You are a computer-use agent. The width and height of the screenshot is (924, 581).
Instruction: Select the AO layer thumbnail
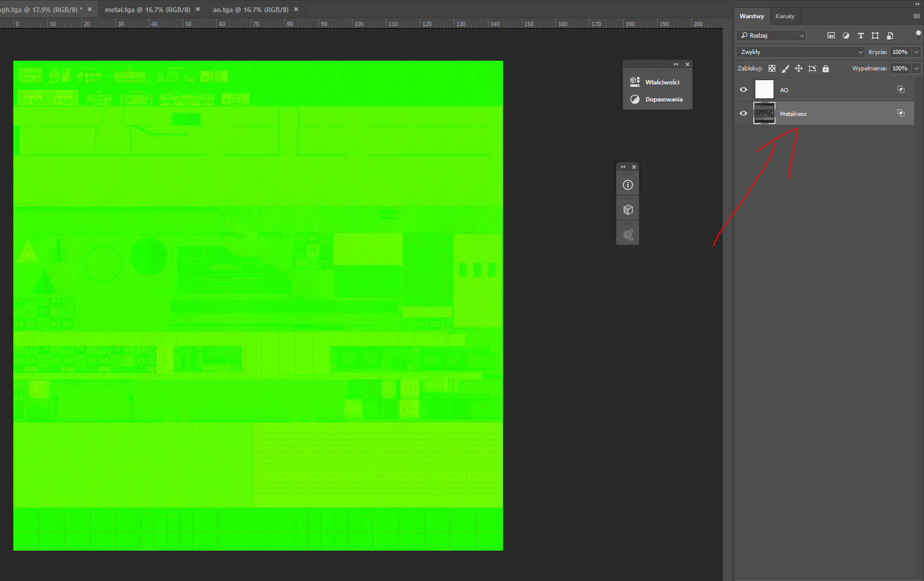(x=764, y=89)
